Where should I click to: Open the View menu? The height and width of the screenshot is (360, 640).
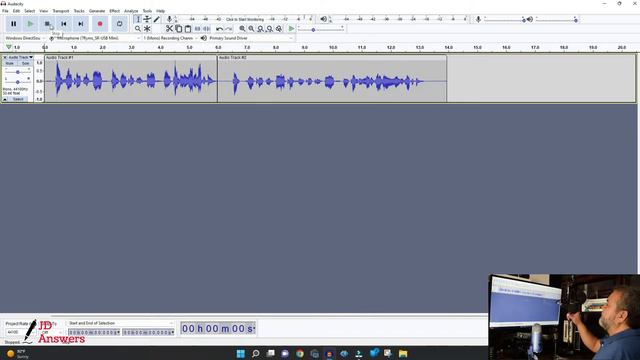coord(43,11)
